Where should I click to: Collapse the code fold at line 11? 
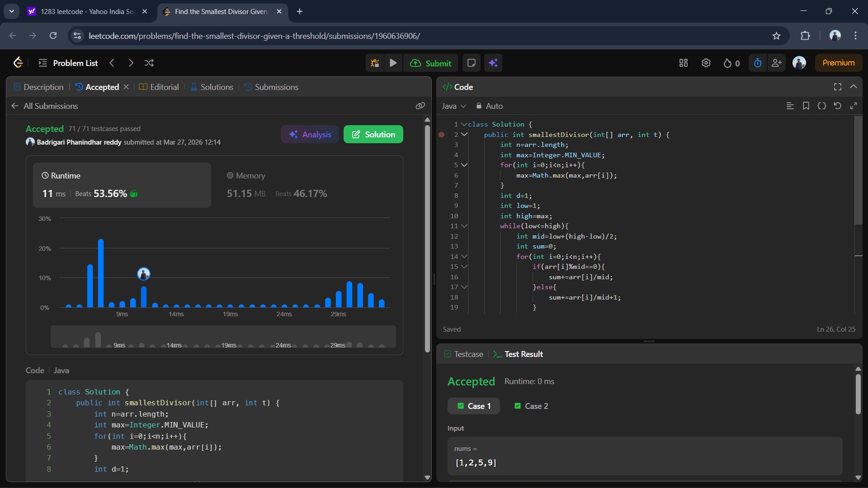click(x=464, y=226)
